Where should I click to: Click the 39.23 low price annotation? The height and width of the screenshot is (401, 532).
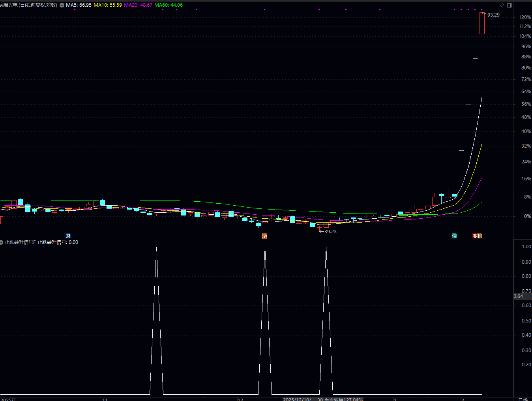coord(330,232)
